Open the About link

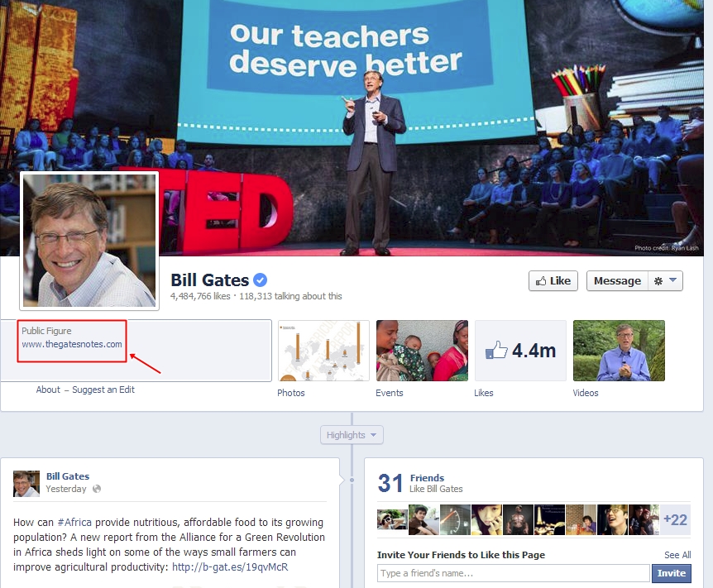(48, 390)
